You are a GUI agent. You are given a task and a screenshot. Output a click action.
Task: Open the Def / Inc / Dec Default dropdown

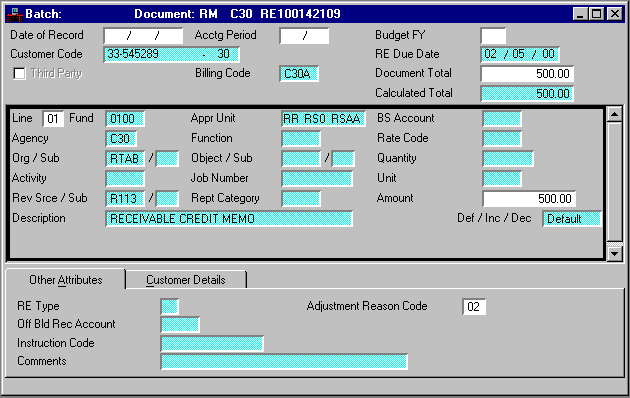[x=572, y=219]
